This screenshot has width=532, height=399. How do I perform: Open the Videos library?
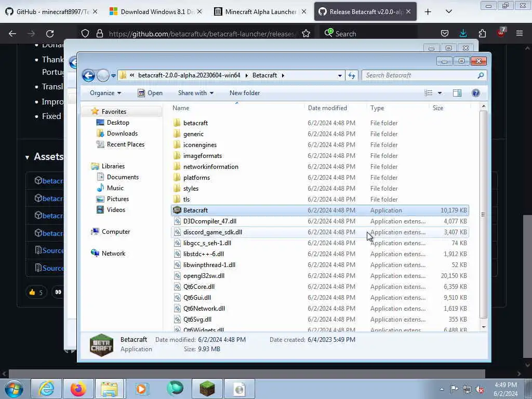(116, 210)
